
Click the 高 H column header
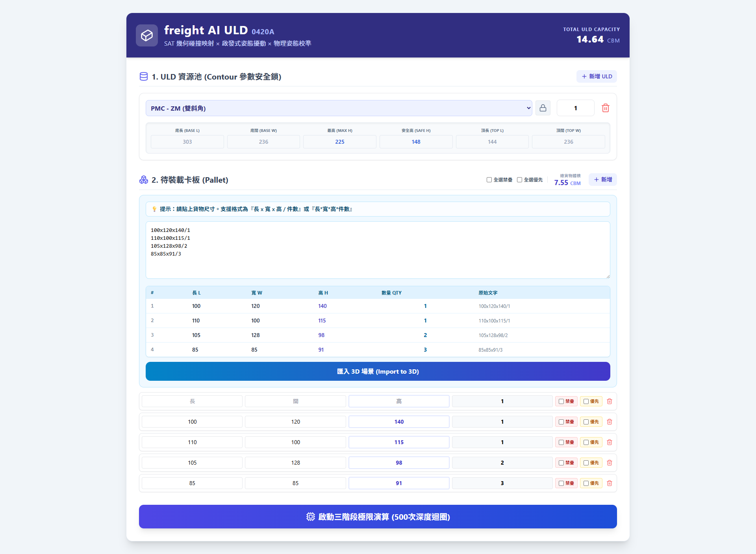323,293
